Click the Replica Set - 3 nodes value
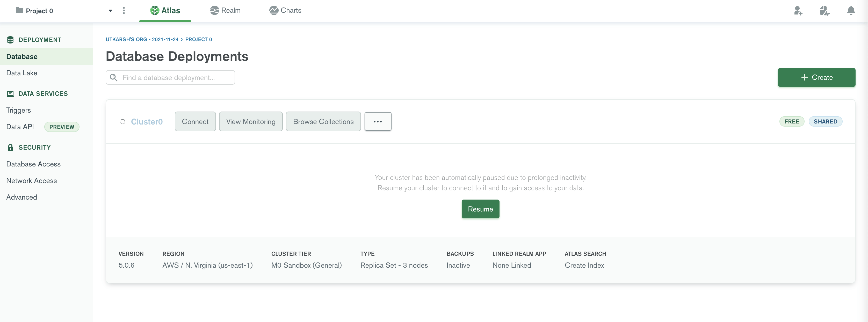868x322 pixels. click(x=394, y=265)
